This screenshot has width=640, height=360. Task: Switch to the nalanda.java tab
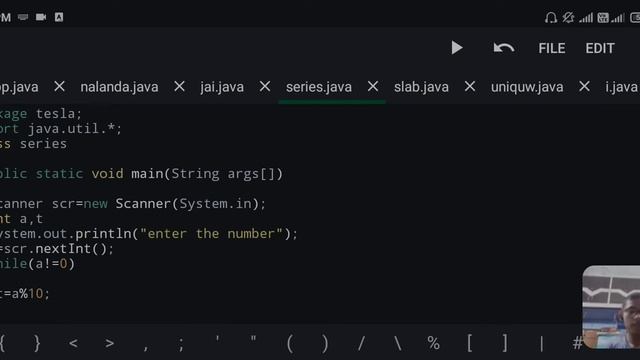[119, 87]
